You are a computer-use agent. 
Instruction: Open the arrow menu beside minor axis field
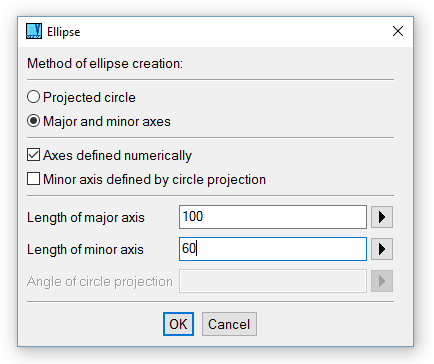coord(382,249)
